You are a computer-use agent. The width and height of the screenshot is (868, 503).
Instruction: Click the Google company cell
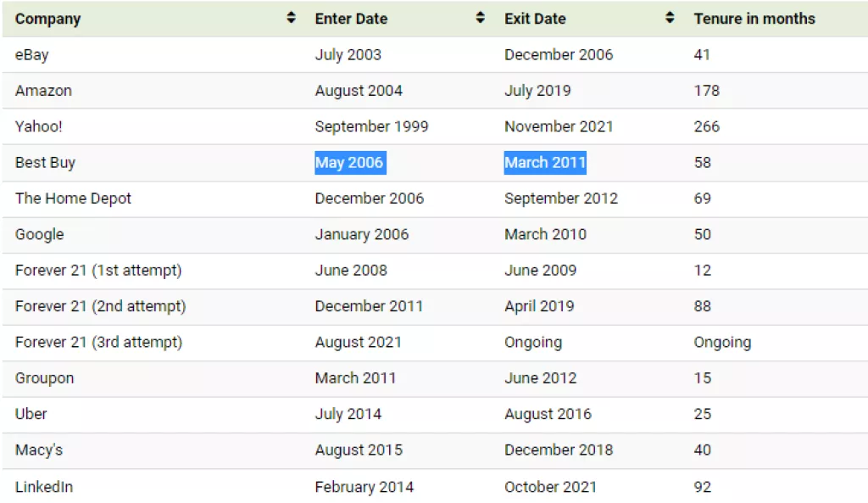[40, 235]
